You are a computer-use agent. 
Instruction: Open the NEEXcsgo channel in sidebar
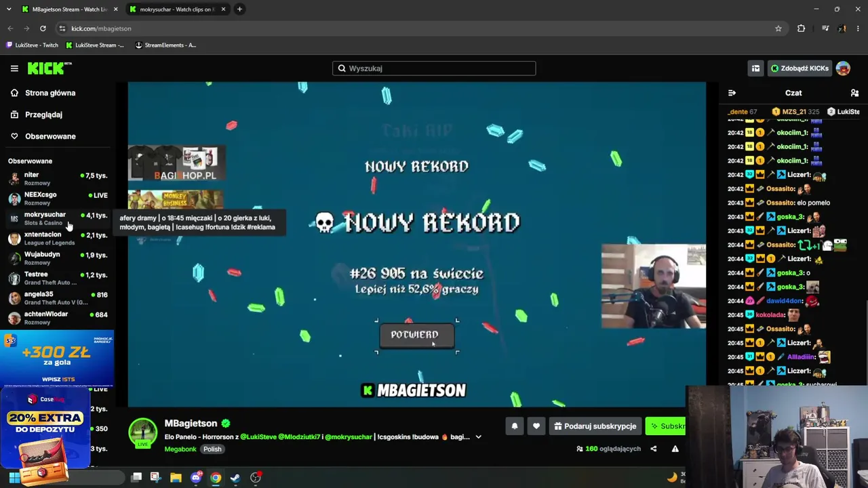point(58,199)
